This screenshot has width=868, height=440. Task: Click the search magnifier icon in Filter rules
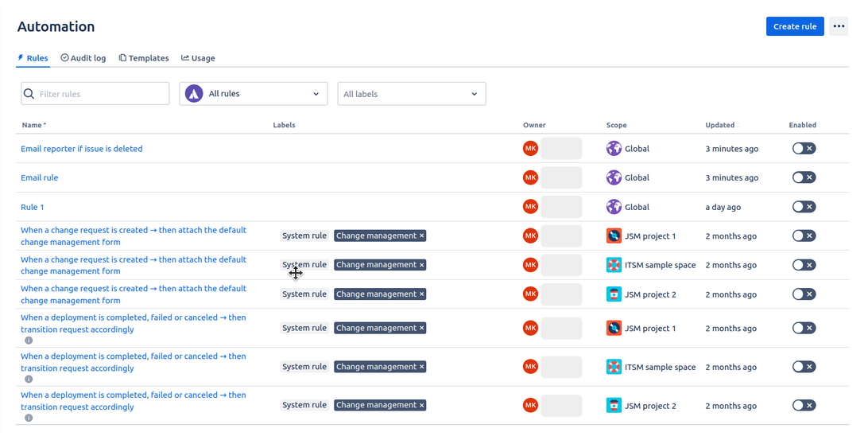[x=29, y=94]
